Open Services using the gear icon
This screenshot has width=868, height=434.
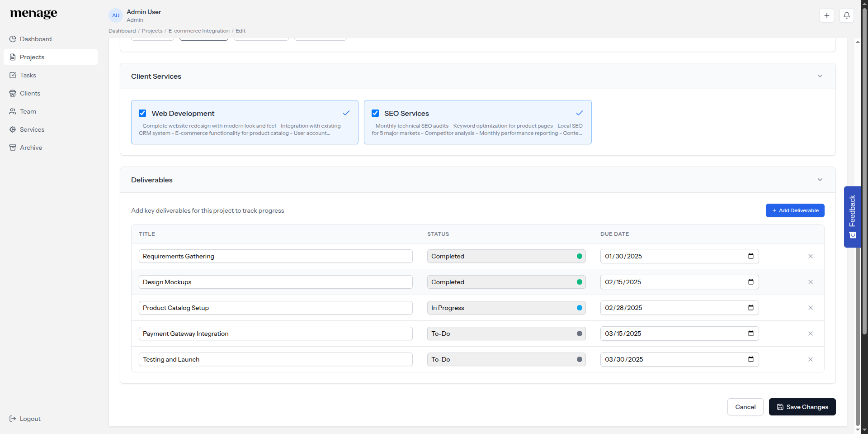[13, 129]
